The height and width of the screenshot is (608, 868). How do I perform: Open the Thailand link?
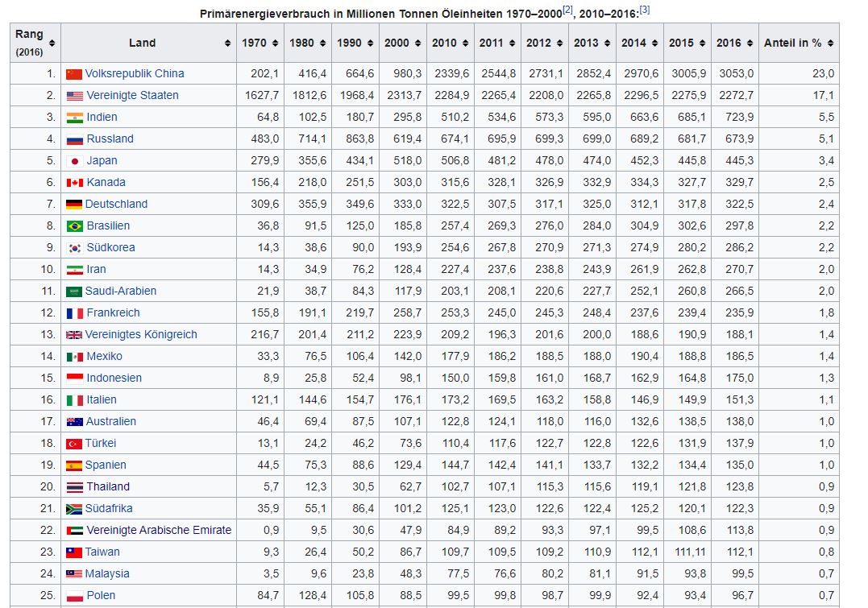(109, 487)
